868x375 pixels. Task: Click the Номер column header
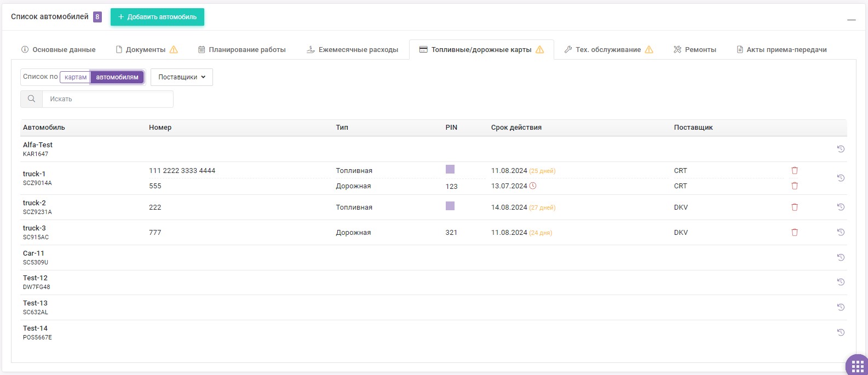click(160, 128)
